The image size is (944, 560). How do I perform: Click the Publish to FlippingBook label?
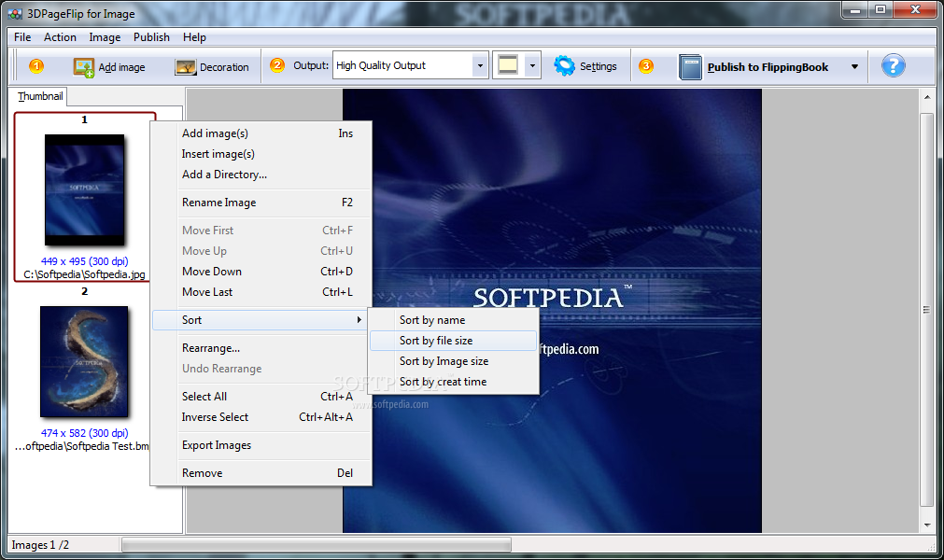(x=768, y=67)
